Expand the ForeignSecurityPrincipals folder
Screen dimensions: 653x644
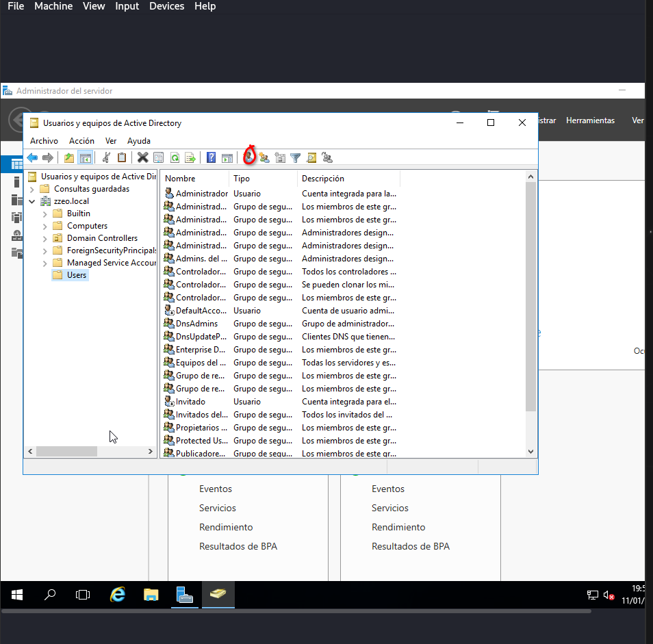click(x=45, y=251)
